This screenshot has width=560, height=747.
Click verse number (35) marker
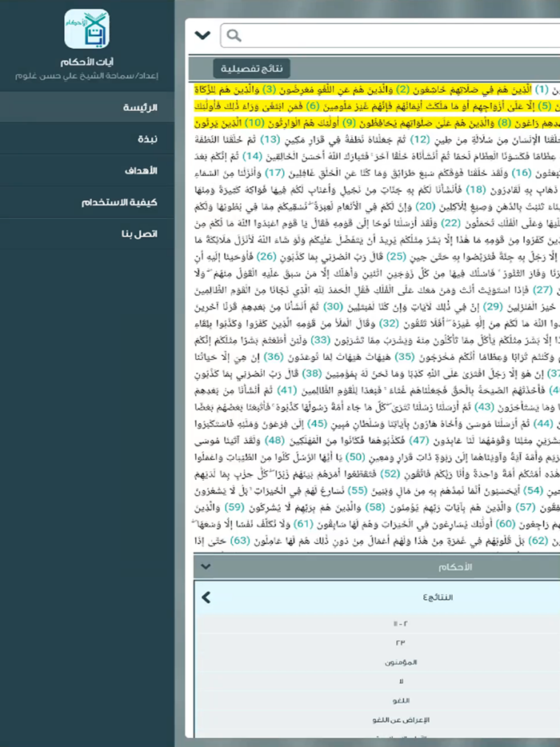tap(405, 357)
